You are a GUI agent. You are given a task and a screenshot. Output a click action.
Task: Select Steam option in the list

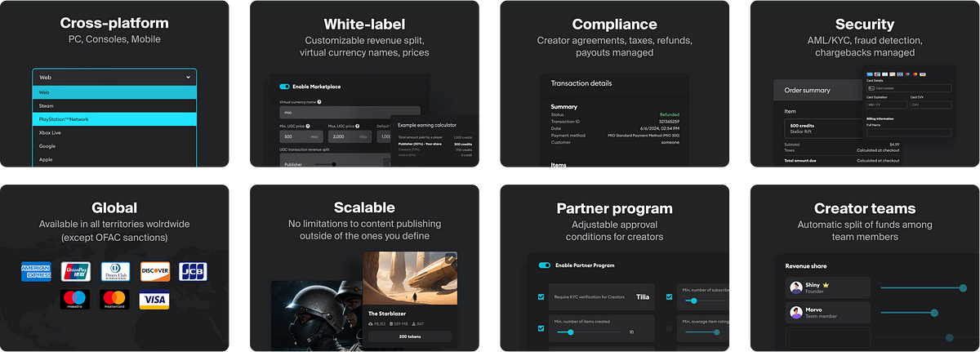click(114, 105)
